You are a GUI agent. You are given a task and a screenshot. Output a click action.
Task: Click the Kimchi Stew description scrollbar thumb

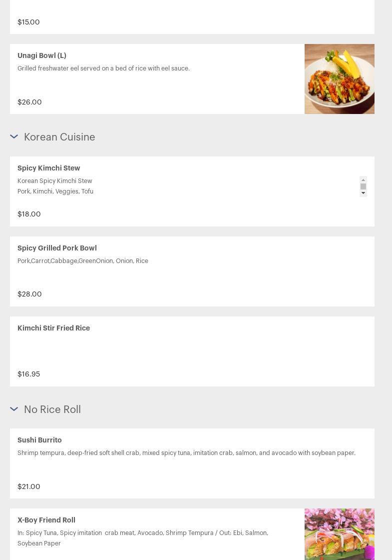coord(363,186)
